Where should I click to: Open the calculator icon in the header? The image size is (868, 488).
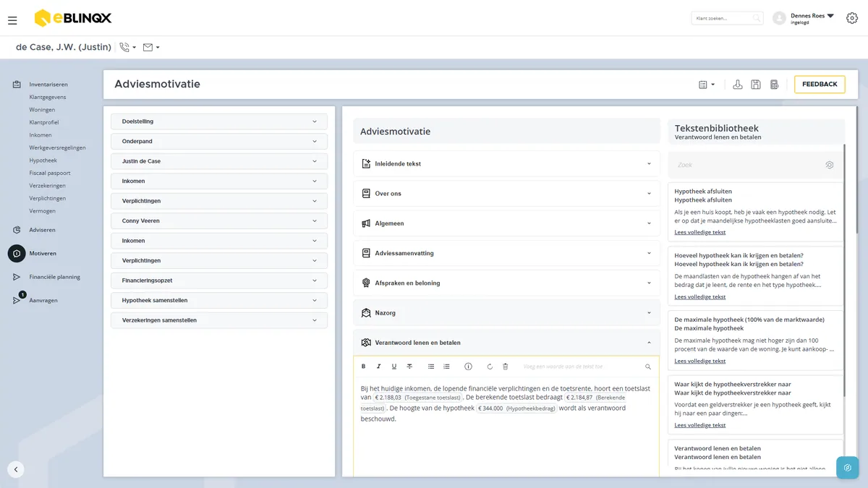[774, 85]
